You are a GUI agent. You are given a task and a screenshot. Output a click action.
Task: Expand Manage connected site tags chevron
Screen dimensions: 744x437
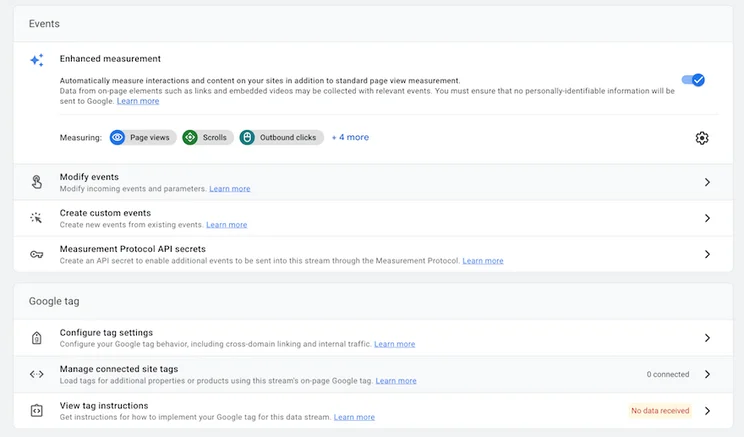707,374
